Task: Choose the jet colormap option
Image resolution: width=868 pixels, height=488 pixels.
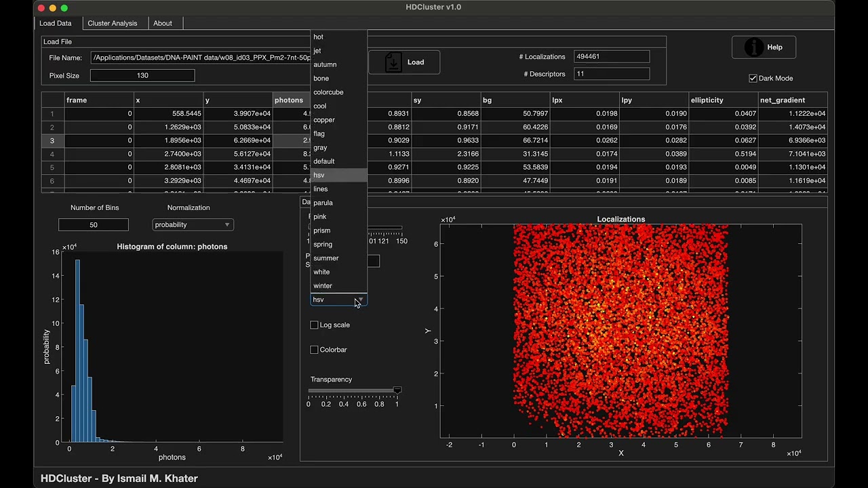Action: (x=338, y=51)
